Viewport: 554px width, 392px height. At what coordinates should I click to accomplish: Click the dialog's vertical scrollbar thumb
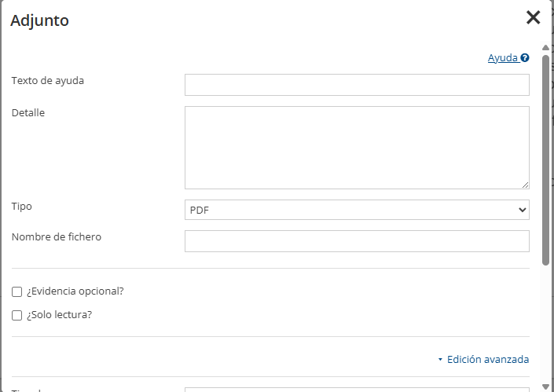pyautogui.click(x=545, y=159)
